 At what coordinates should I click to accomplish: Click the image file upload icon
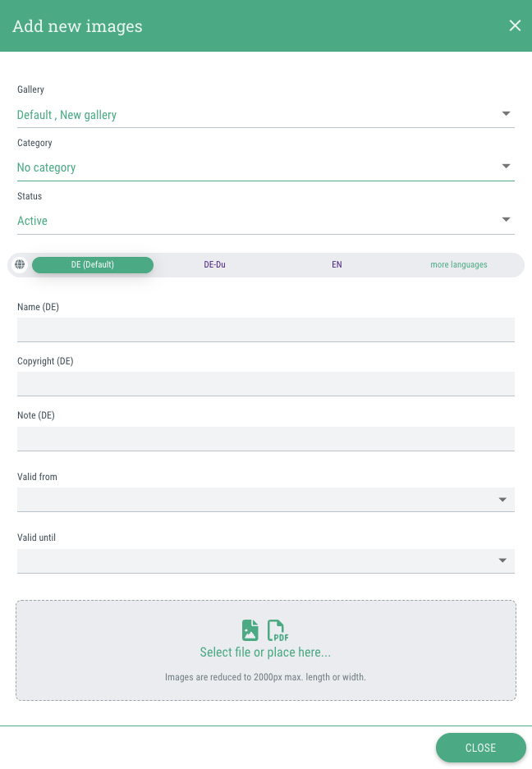click(250, 630)
